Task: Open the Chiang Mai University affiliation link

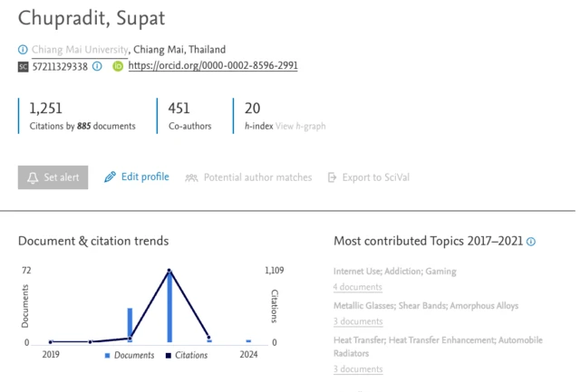Action: coord(80,50)
